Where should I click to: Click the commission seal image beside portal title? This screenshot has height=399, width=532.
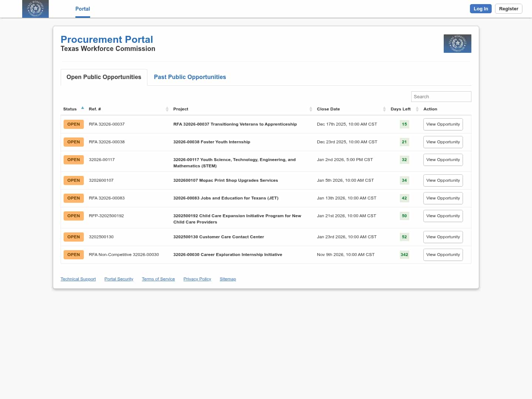tap(457, 44)
